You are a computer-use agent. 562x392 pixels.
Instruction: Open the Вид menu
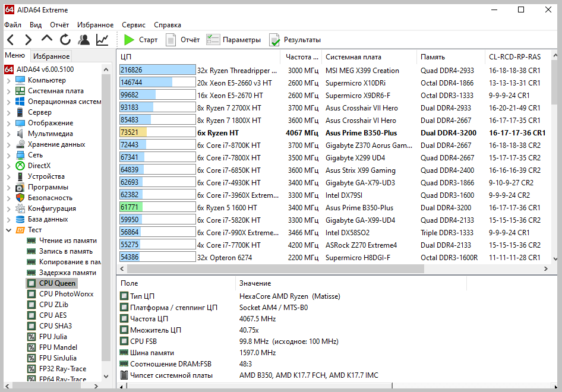36,25
